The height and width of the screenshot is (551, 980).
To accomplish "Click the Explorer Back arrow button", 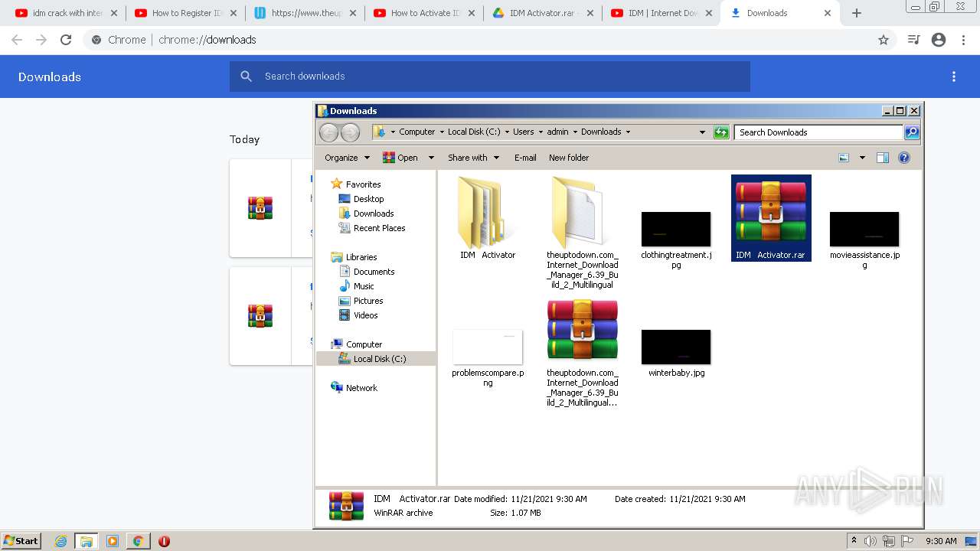I will tap(328, 132).
